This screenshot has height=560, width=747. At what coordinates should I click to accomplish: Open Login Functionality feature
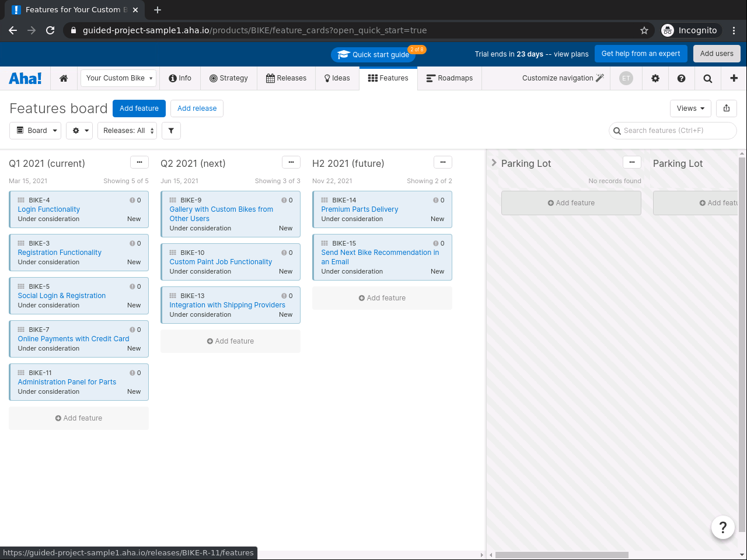pos(49,209)
